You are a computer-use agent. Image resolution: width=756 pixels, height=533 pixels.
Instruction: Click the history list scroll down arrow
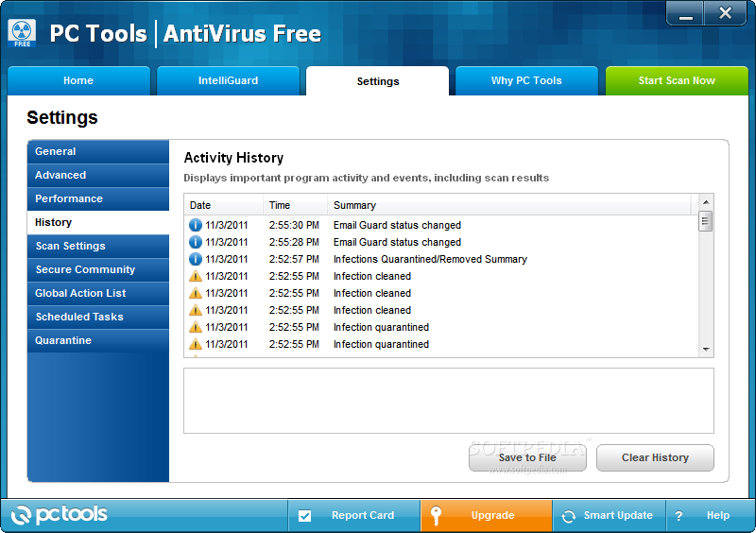pos(706,350)
